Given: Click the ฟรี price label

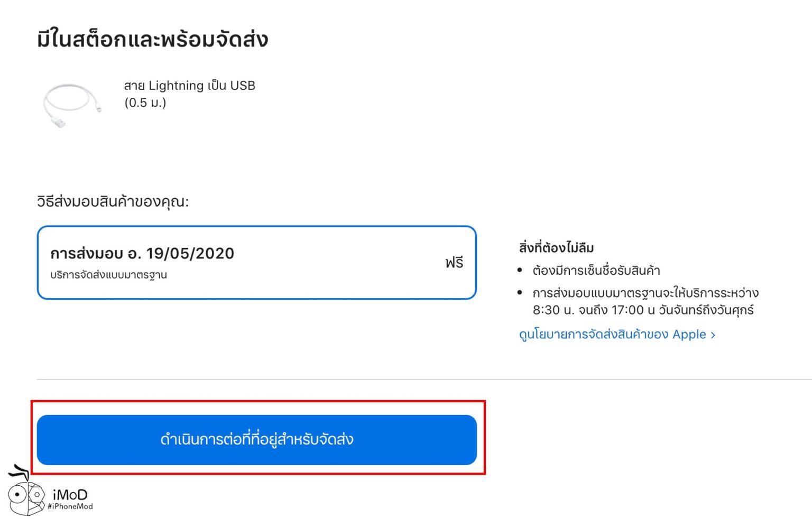Looking at the screenshot, I should (x=454, y=262).
